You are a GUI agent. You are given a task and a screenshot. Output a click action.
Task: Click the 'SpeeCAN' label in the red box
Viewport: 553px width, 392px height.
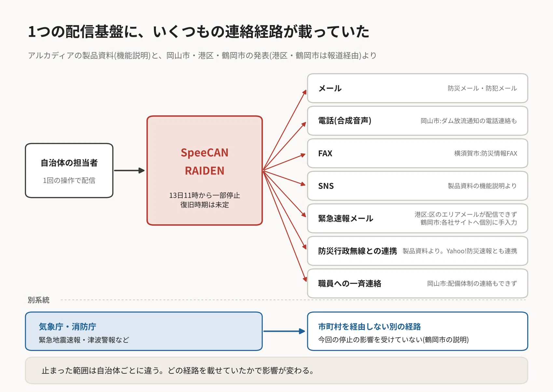point(205,153)
